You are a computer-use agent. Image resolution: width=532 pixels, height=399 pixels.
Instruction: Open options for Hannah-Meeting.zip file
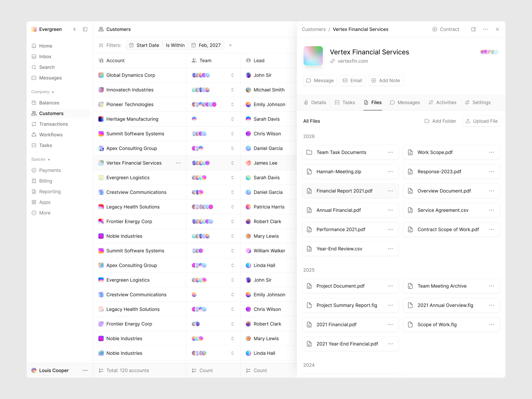tap(390, 172)
